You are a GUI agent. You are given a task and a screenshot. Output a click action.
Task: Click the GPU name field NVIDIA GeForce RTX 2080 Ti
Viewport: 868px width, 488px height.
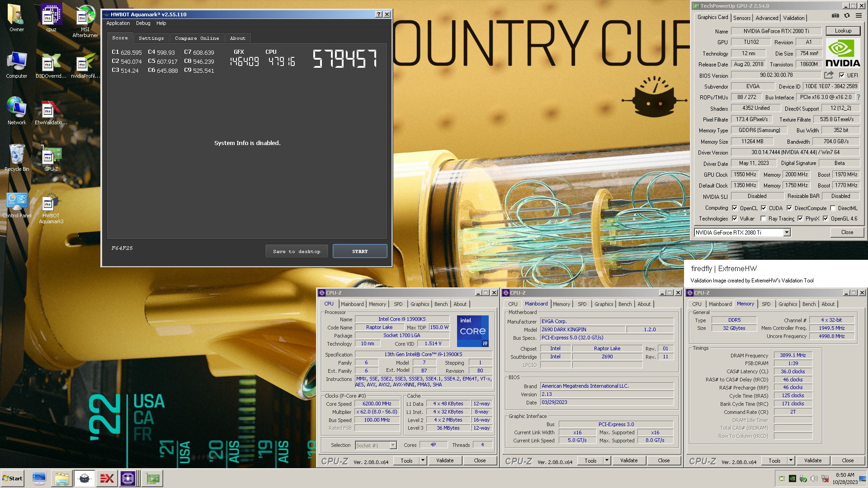click(x=776, y=31)
